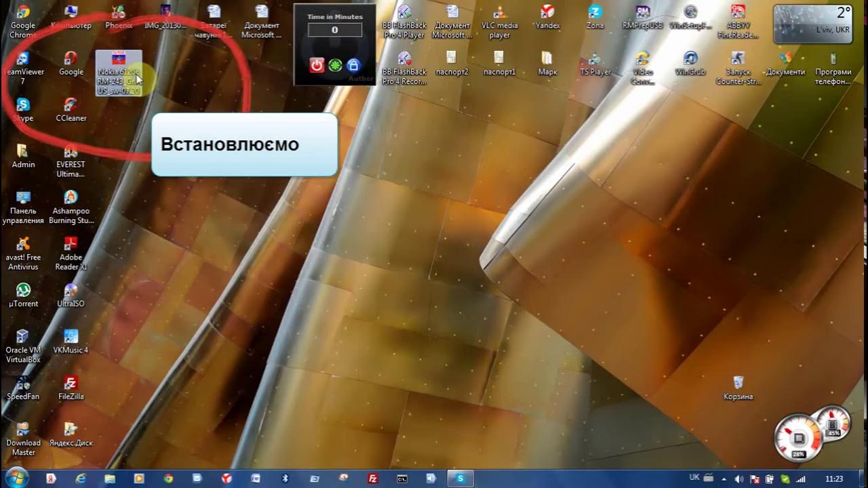868x488 pixels.
Task: Open the µTorrent desktop shortcut
Action: [23, 296]
